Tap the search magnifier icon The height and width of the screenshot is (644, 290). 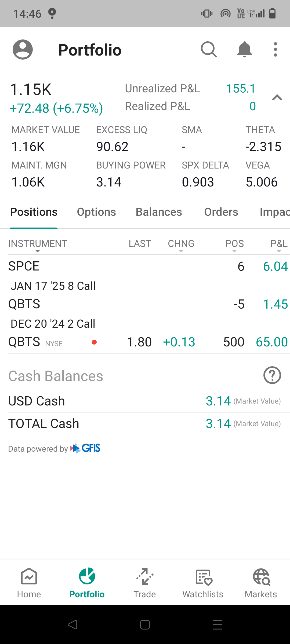click(x=209, y=50)
